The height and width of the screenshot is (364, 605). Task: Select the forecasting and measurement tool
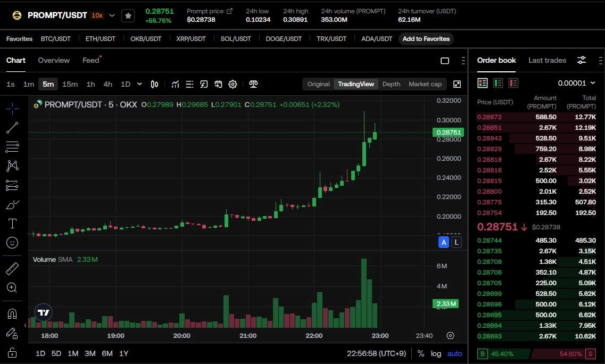[x=12, y=185]
